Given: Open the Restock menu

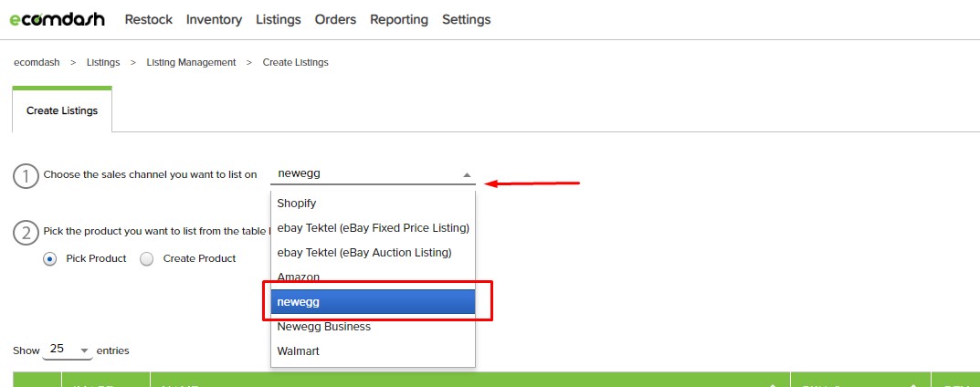Looking at the screenshot, I should [x=148, y=19].
